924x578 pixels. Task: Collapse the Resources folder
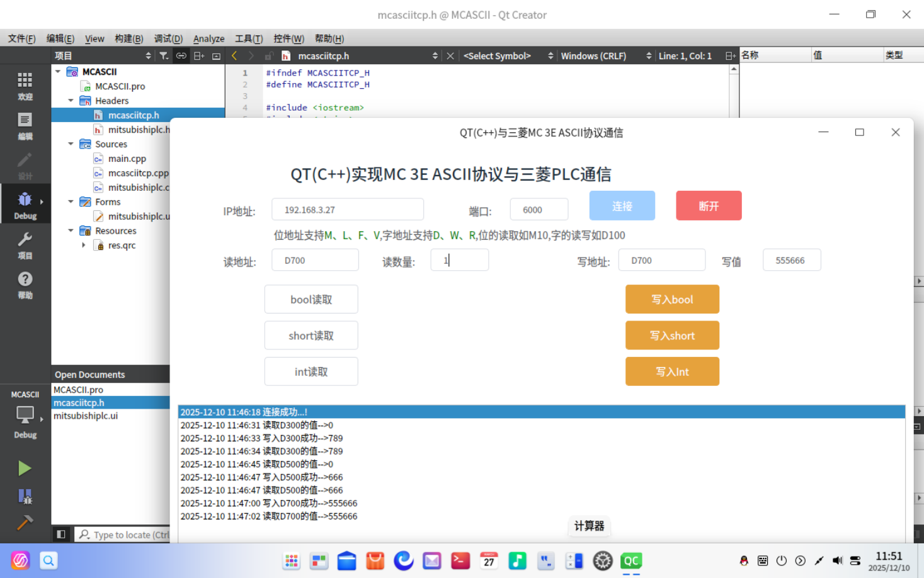tap(71, 231)
